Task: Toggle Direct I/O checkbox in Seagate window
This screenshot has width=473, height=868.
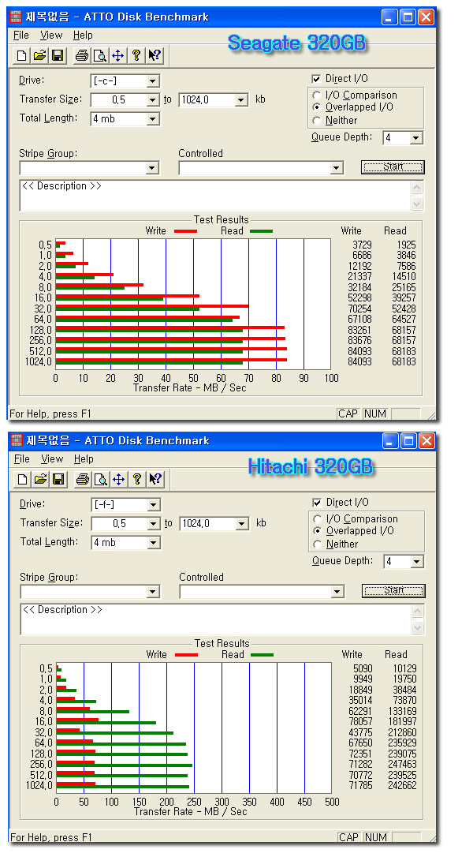Action: coord(316,79)
